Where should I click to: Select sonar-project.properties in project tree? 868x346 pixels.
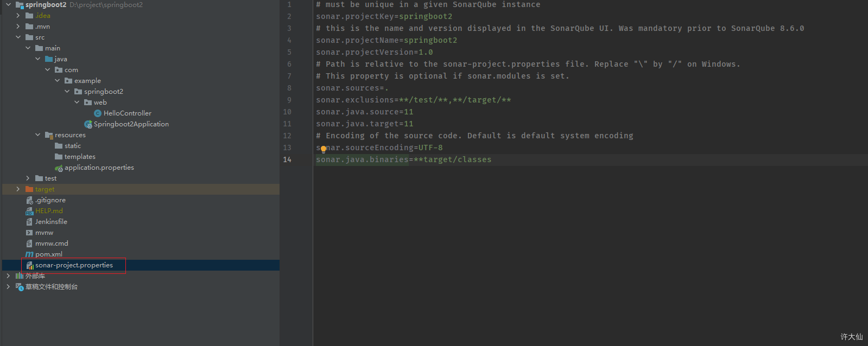(x=74, y=265)
